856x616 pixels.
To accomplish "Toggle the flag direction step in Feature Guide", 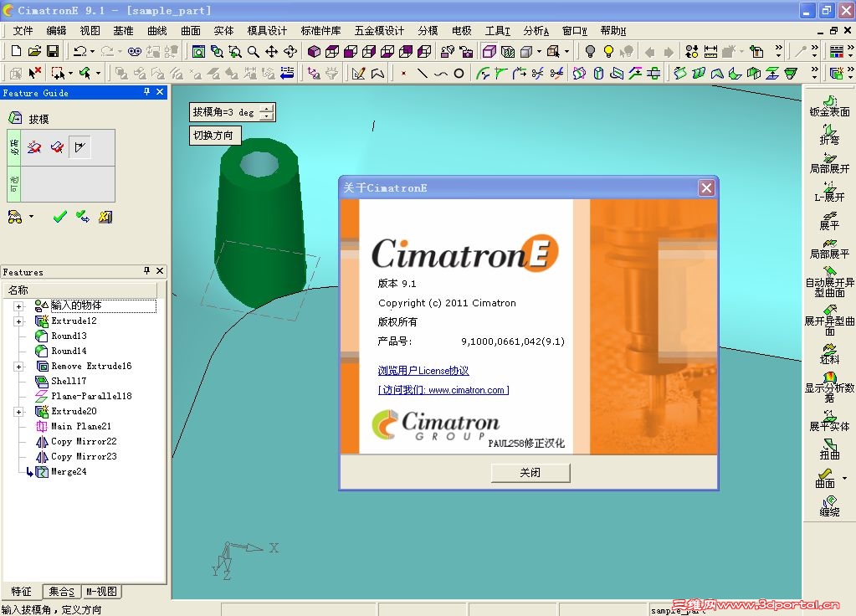I will tap(79, 147).
